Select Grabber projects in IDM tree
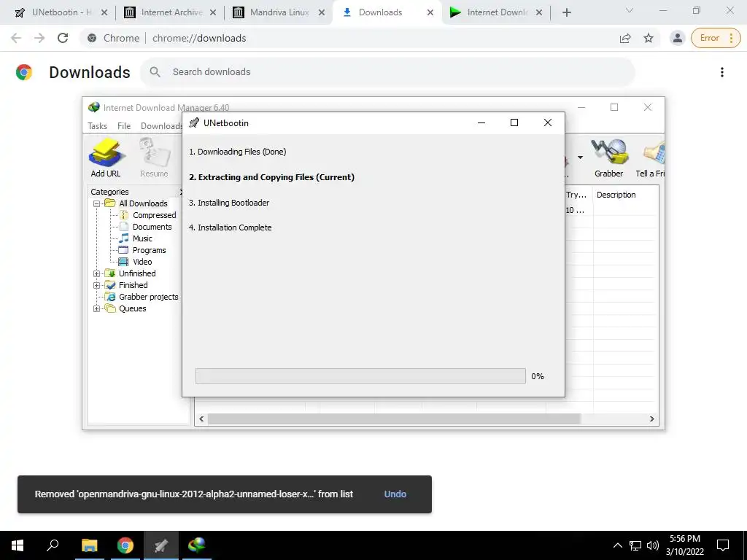 pyautogui.click(x=149, y=297)
